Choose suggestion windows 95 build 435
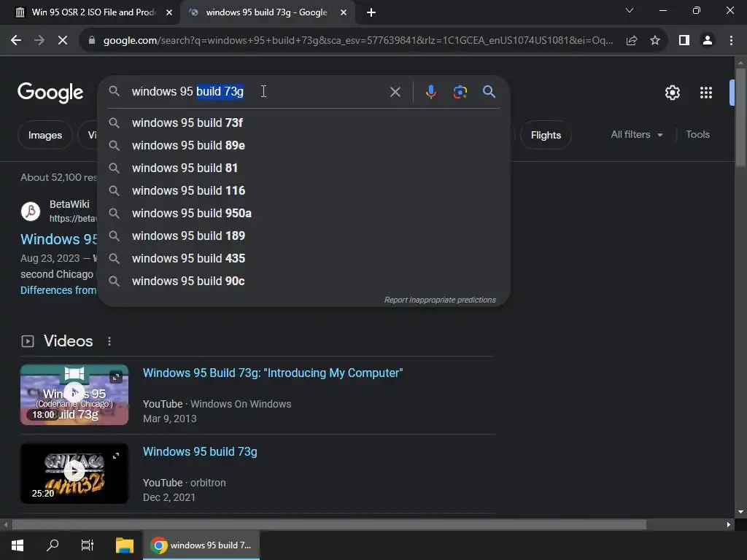 pyautogui.click(x=304, y=259)
